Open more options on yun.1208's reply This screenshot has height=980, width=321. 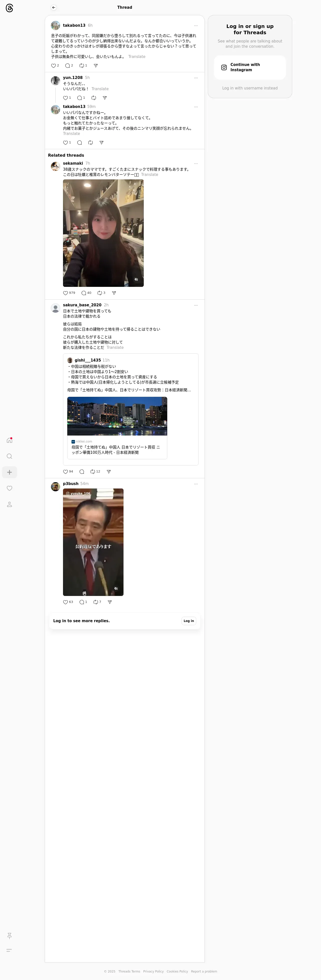[196, 78]
